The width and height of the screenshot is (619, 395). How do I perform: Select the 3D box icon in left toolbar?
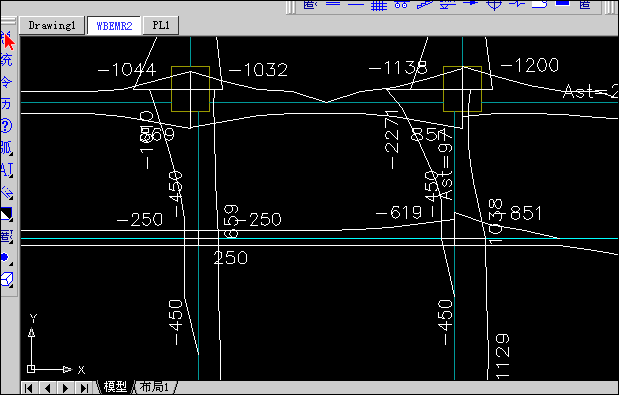pos(7,279)
